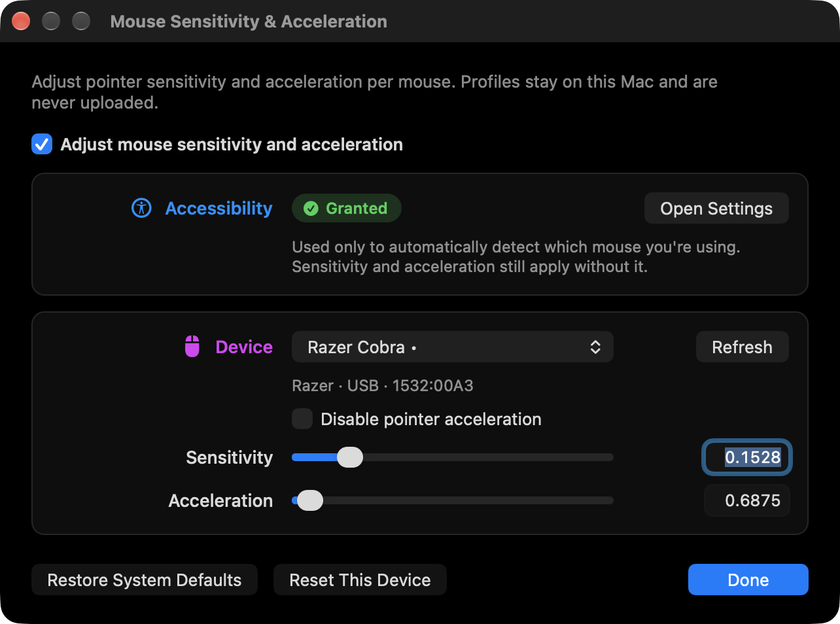Uncheck Adjust mouse sensitivity and acceleration

tap(42, 144)
